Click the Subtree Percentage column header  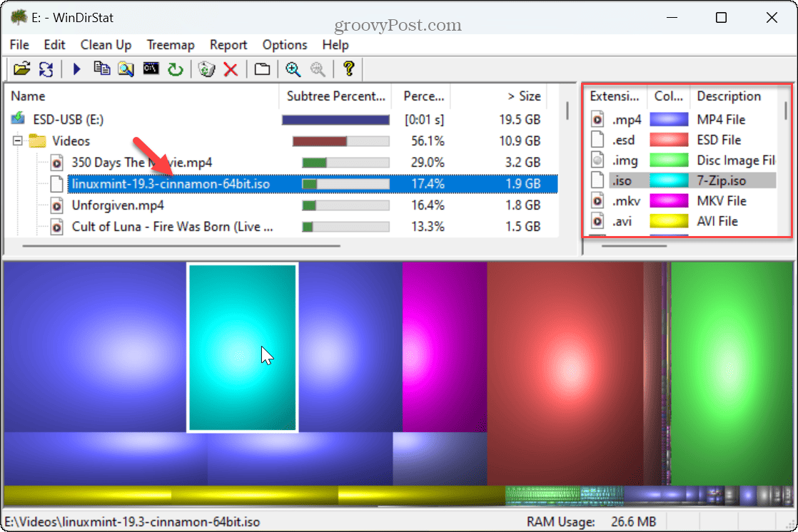coord(335,96)
